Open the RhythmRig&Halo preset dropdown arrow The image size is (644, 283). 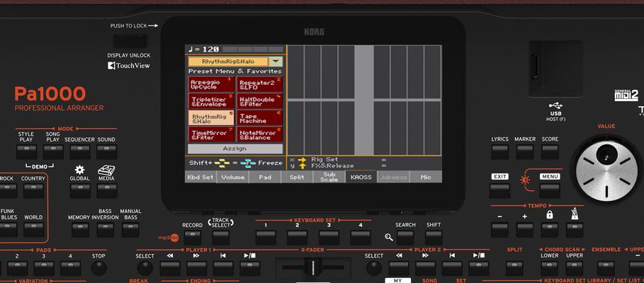[x=276, y=62]
